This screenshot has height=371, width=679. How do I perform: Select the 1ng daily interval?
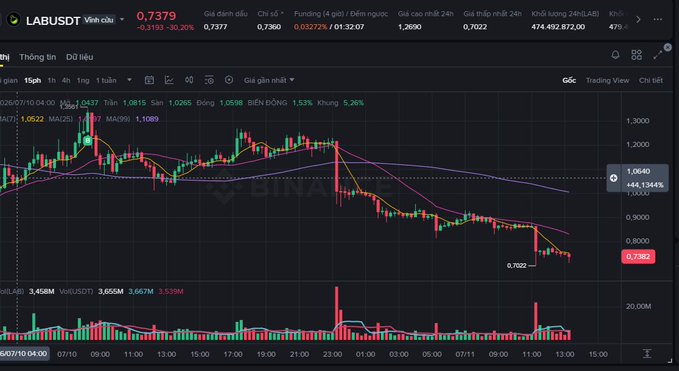click(x=83, y=81)
